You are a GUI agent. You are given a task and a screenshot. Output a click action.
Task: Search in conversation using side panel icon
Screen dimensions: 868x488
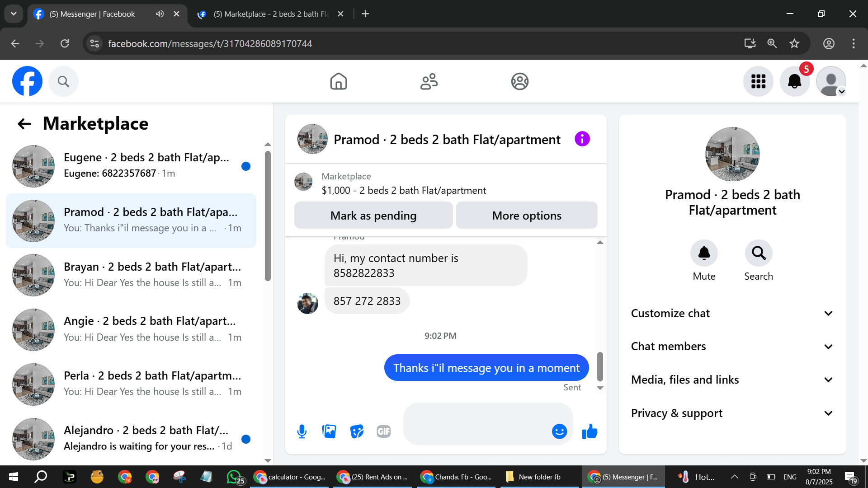click(x=759, y=253)
